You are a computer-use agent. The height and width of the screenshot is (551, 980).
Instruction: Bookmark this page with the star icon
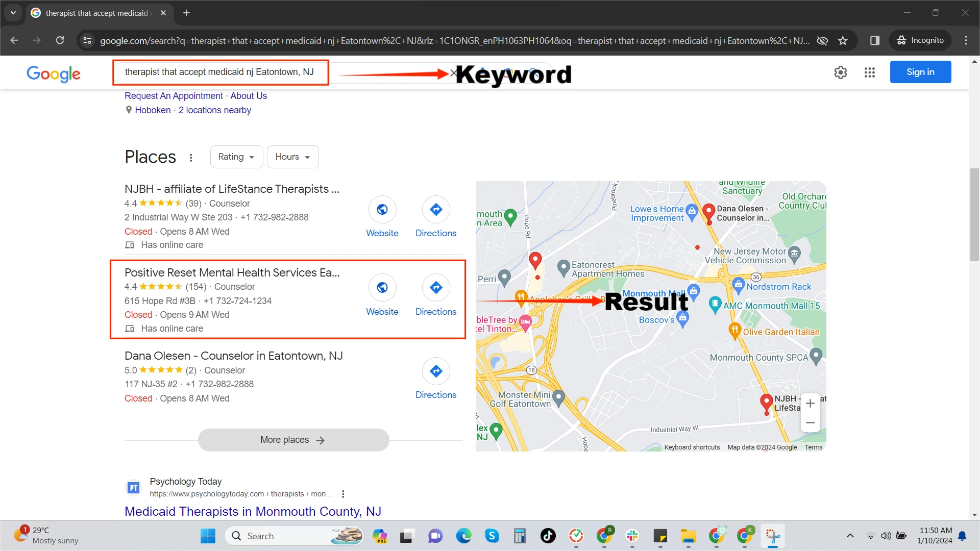click(843, 40)
